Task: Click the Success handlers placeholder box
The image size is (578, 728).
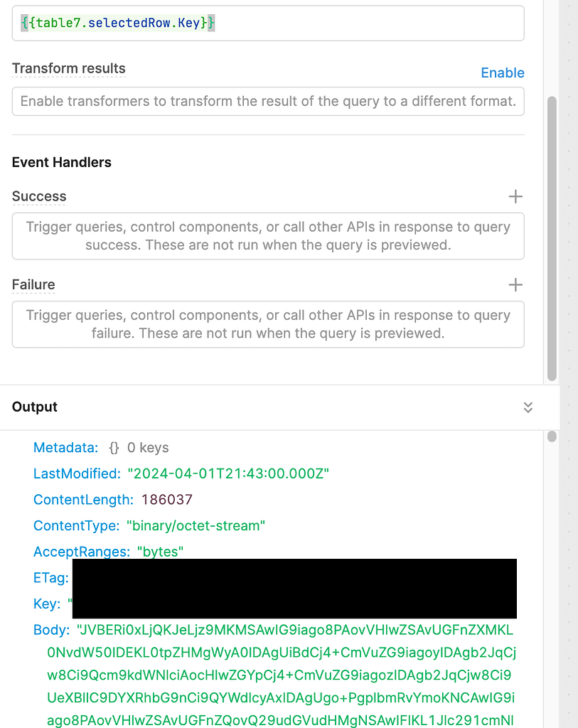Action: [x=268, y=236]
